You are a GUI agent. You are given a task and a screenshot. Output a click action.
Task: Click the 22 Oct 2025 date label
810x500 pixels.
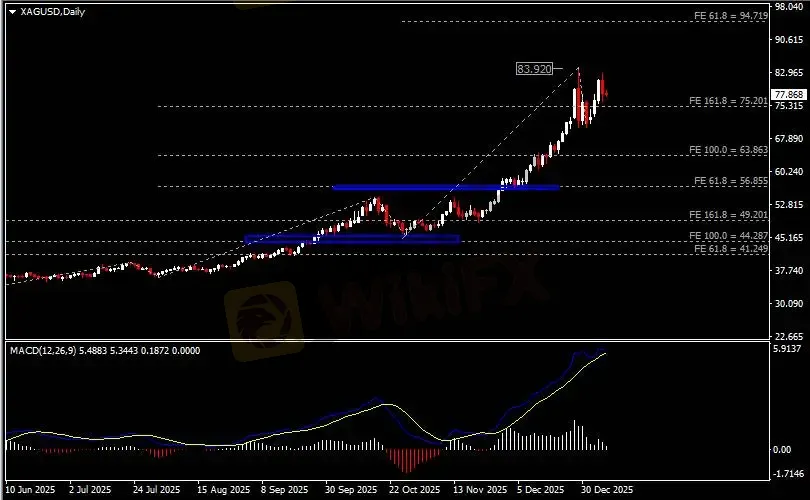pos(415,490)
